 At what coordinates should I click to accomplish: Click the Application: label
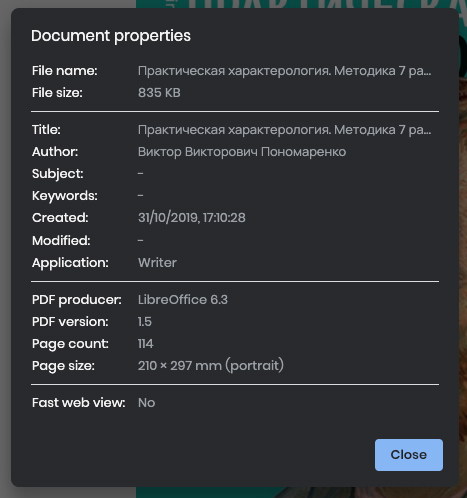click(x=70, y=263)
